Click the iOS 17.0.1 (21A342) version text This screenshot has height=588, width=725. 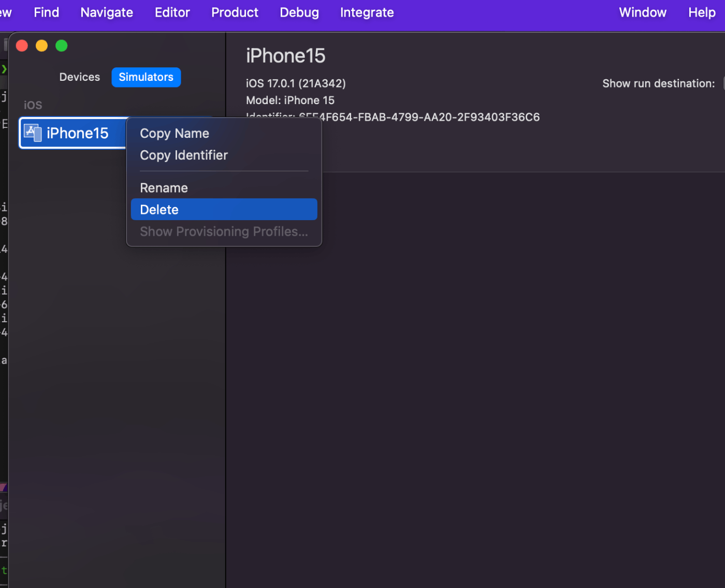tap(296, 83)
